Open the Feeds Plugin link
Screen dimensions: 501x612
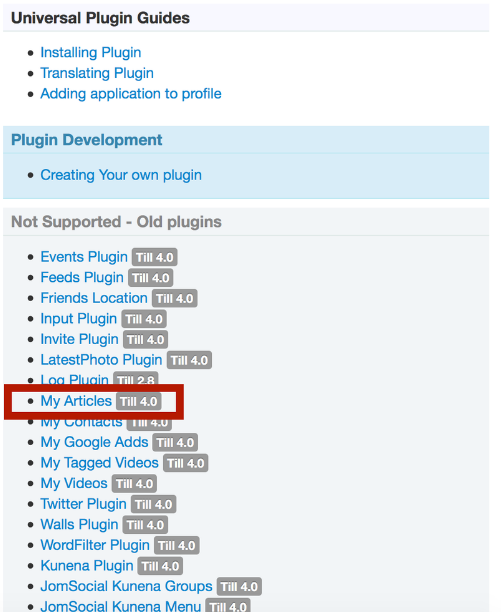point(82,278)
